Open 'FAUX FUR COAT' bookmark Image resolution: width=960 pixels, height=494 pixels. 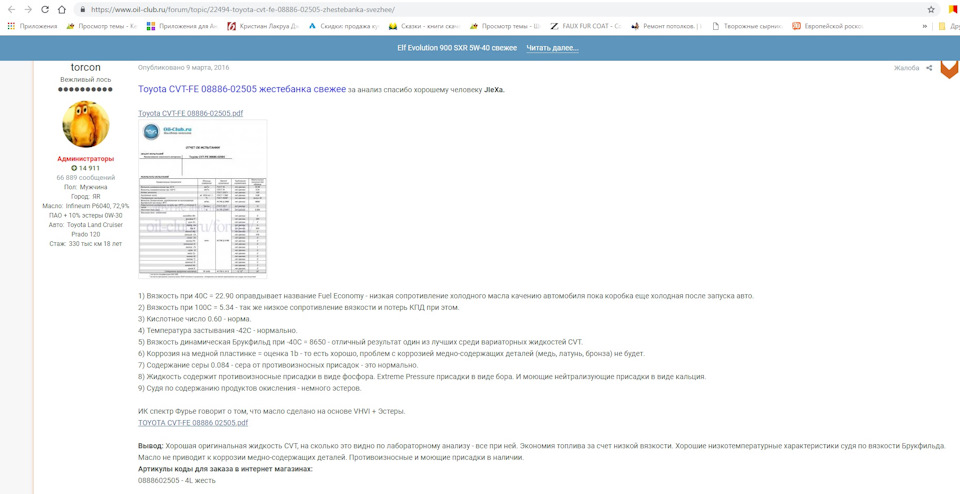point(586,26)
